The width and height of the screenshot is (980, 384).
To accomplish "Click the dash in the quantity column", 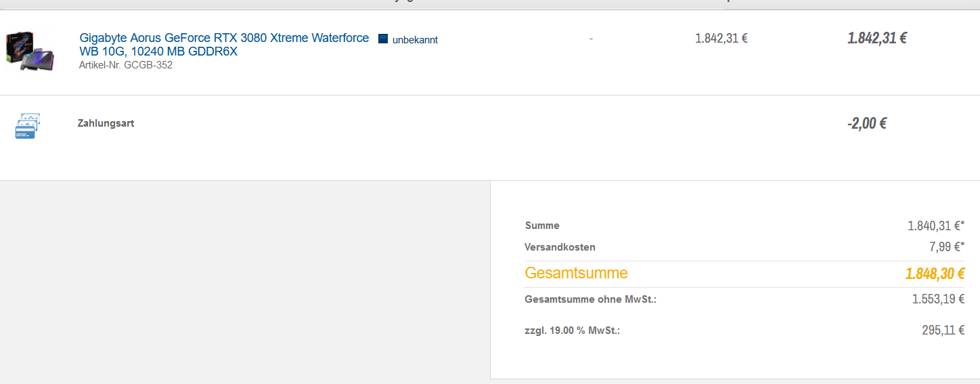I will pyautogui.click(x=591, y=39).
